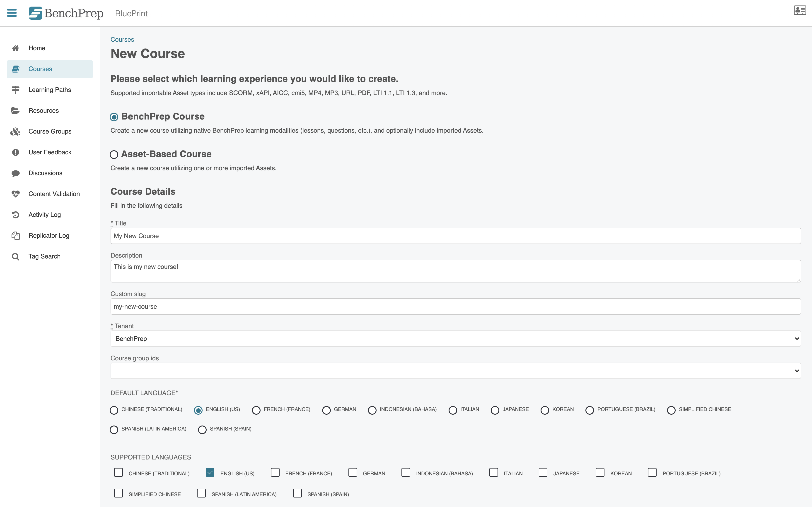812x507 pixels.
Task: Click the Courses breadcrumb link
Action: pyautogui.click(x=122, y=40)
